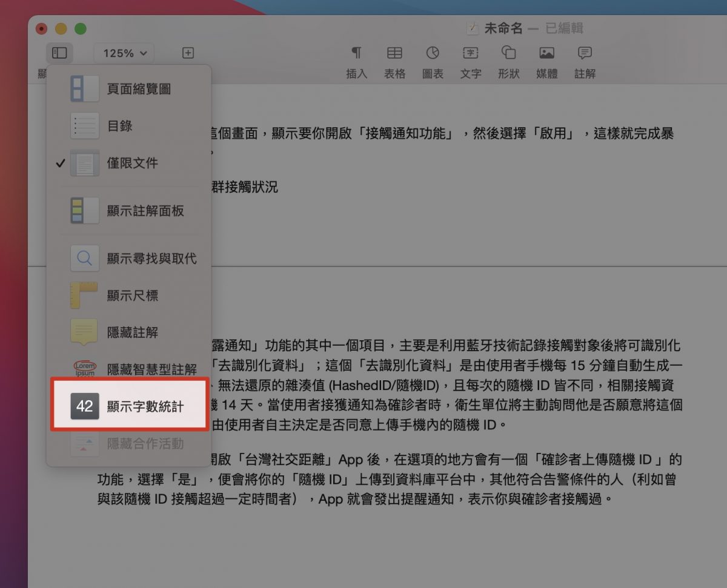Click the ruler icon in menu

[x=85, y=296]
